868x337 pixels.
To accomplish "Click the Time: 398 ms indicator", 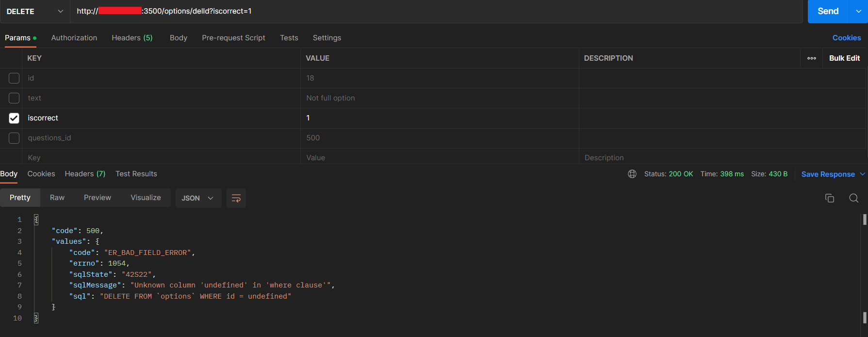I will (722, 174).
